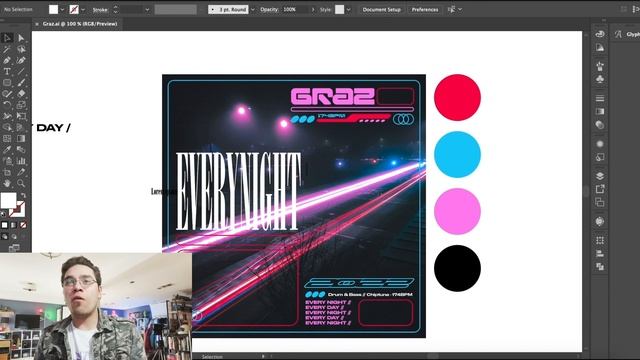Select the Shape Builder tool
The image size is (640, 360).
point(7,127)
